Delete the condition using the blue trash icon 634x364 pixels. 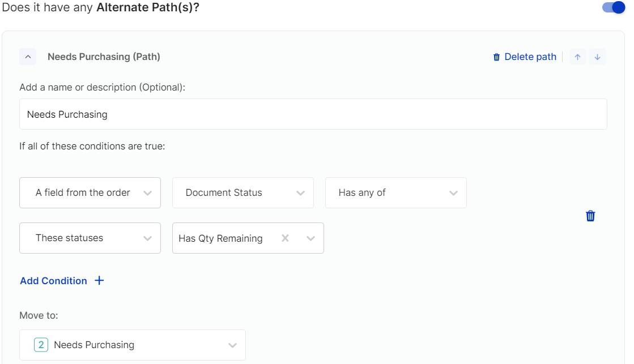coord(590,216)
